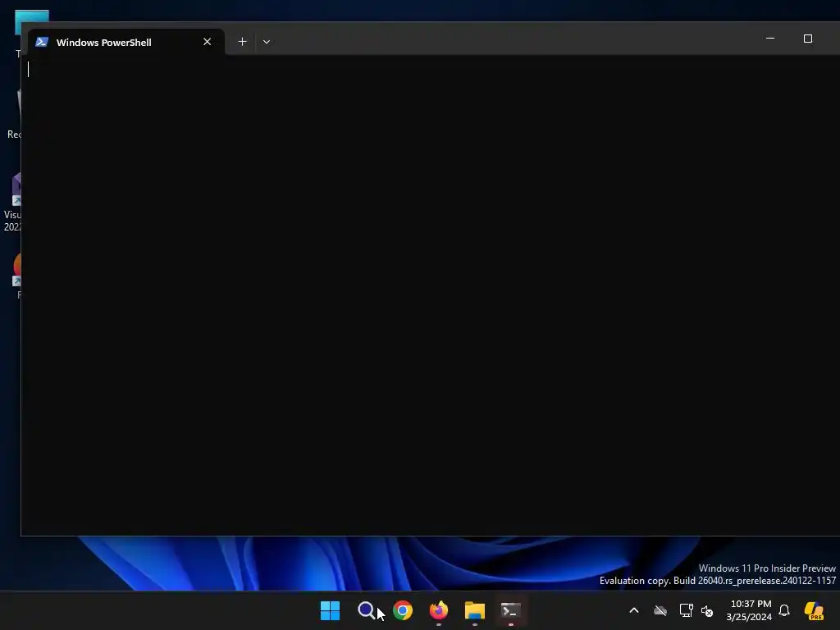Open Firefox from the taskbar
Viewport: 840px width, 630px height.
439,610
